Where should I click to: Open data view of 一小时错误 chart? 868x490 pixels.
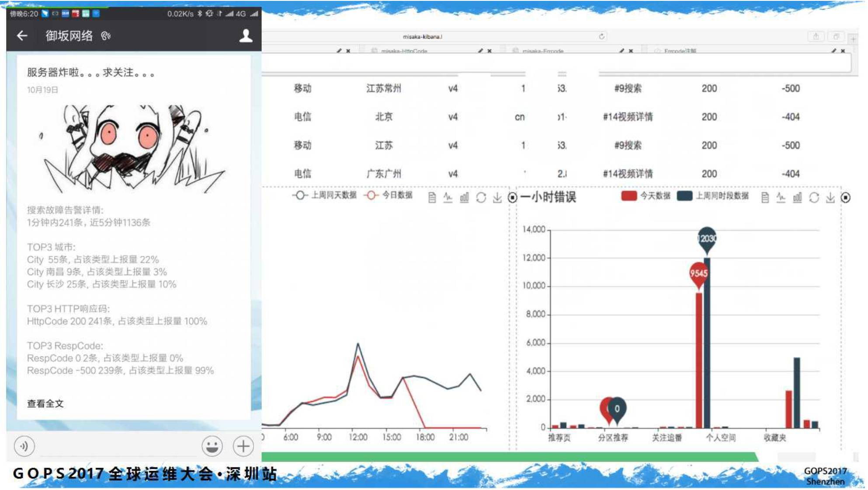(x=765, y=198)
